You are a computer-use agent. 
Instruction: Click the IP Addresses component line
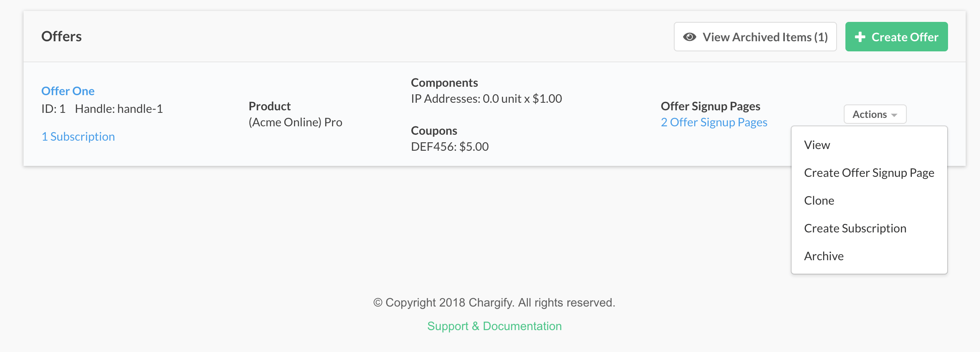point(486,99)
